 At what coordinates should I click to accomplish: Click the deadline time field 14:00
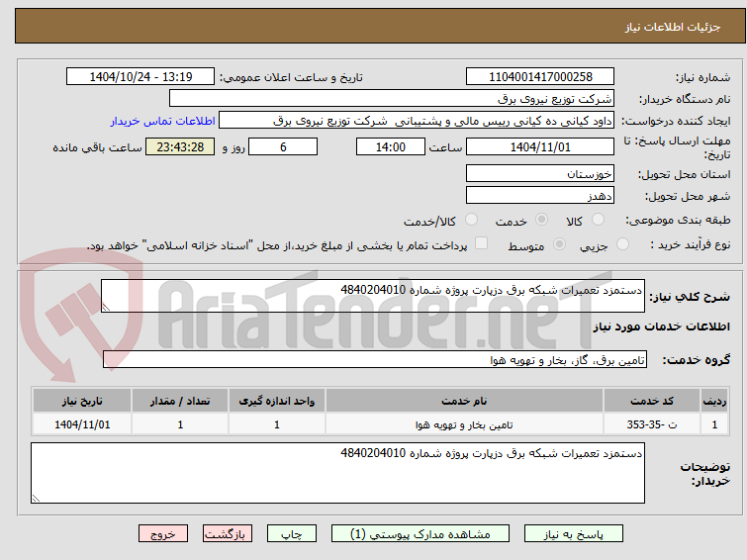click(390, 146)
